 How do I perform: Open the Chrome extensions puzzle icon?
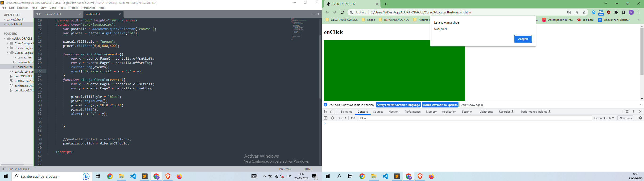(x=616, y=12)
